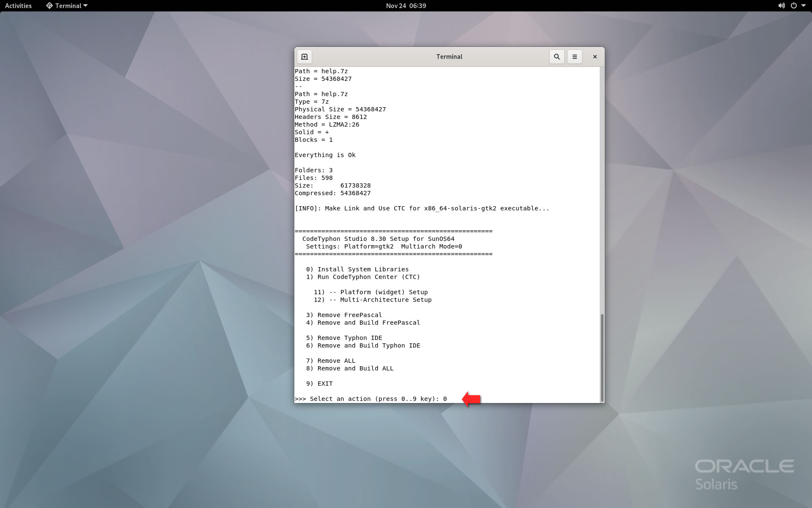Click the 'Select an action' prompt line
The image size is (812, 508).
coord(371,399)
